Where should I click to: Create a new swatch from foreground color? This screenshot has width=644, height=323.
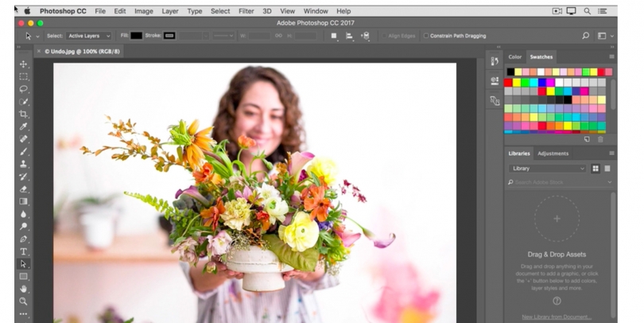[x=587, y=139]
